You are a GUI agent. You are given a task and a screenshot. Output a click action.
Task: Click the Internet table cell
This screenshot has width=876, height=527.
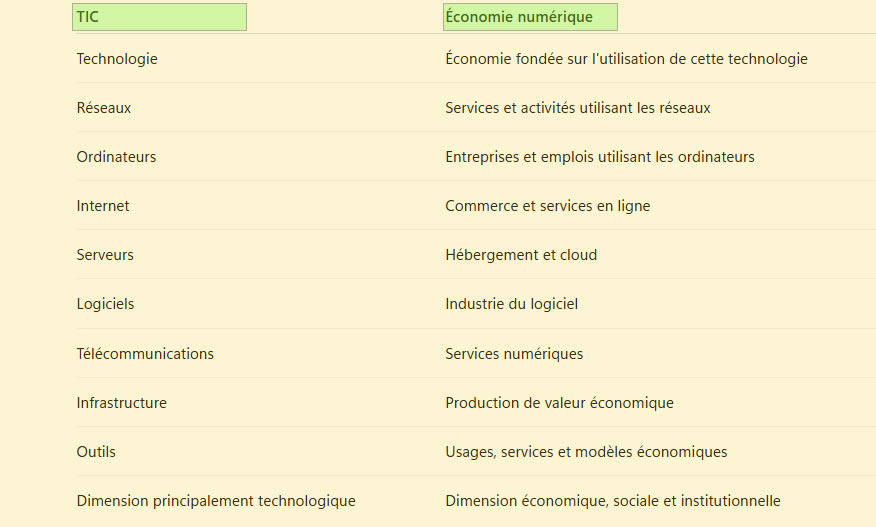pyautogui.click(x=103, y=206)
